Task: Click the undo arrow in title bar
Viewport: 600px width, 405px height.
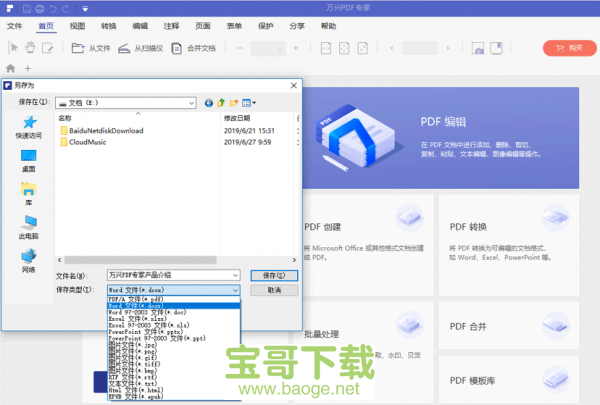Action: [x=54, y=8]
